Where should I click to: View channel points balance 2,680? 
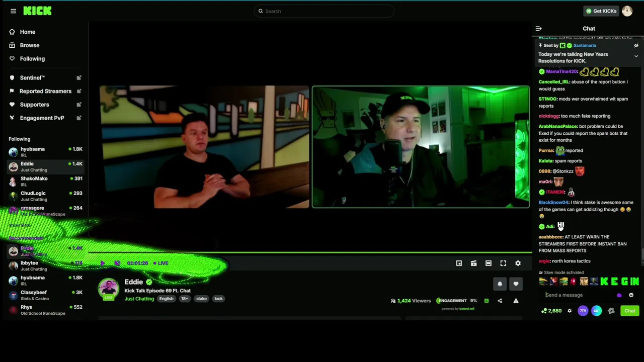(551, 311)
